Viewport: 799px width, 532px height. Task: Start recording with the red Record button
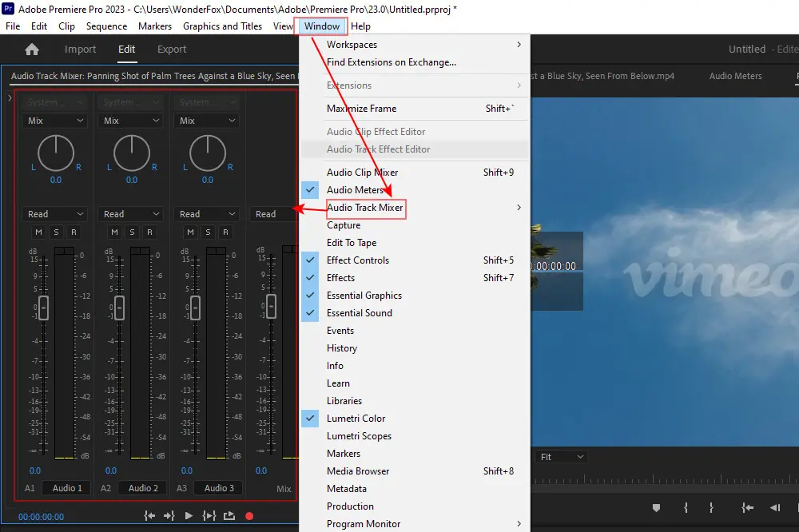coord(249,516)
